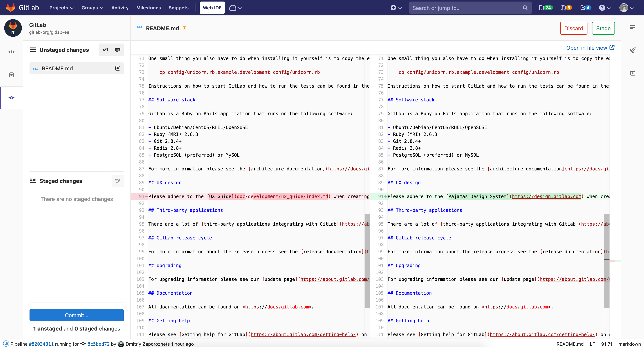
Task: Toggle stage icon on README.md file row
Action: click(x=117, y=68)
